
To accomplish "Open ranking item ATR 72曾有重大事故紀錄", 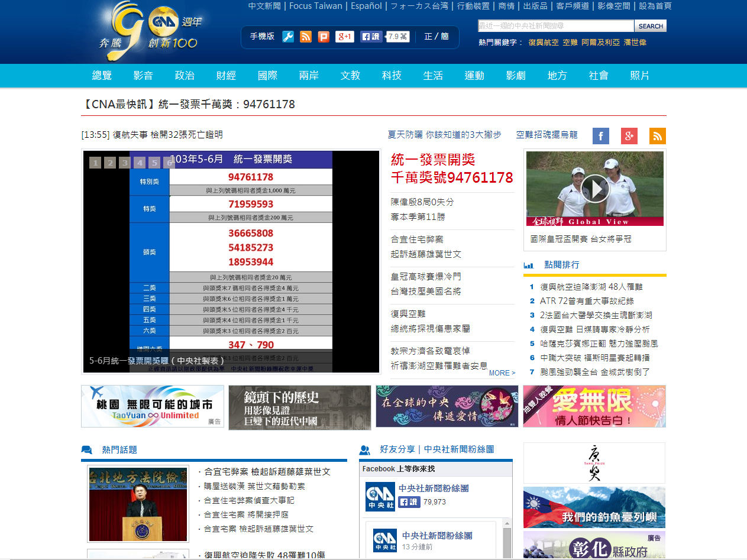I will point(587,301).
